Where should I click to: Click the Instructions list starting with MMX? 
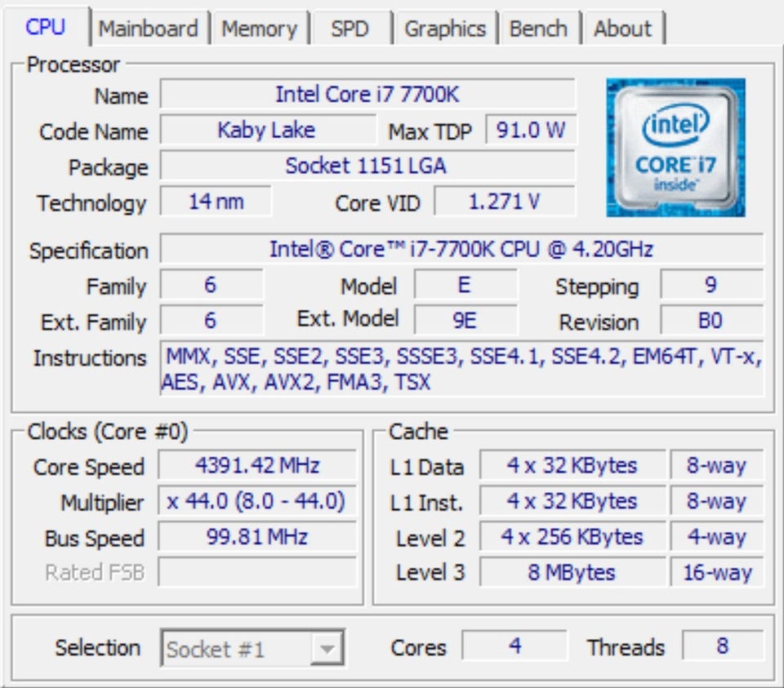click(x=461, y=369)
